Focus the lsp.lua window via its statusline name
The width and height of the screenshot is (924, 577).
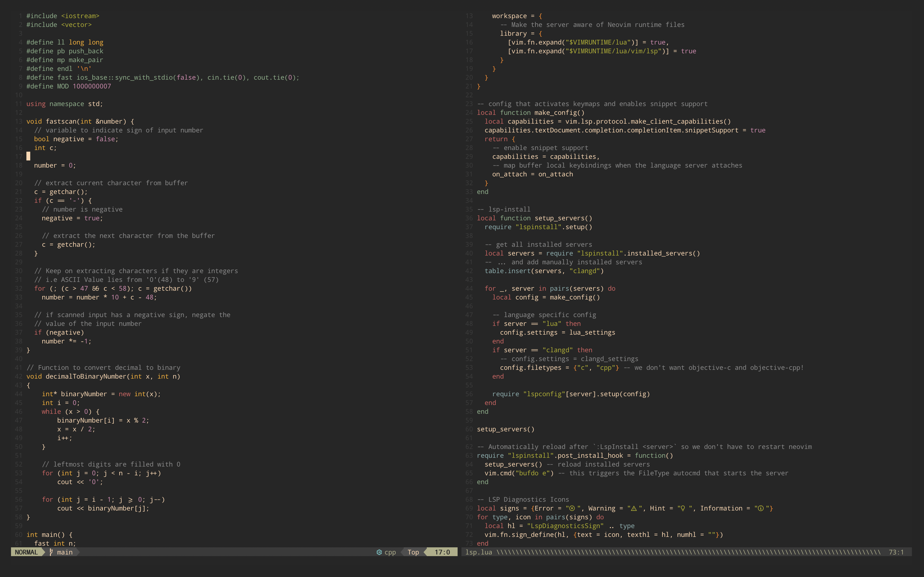[479, 552]
